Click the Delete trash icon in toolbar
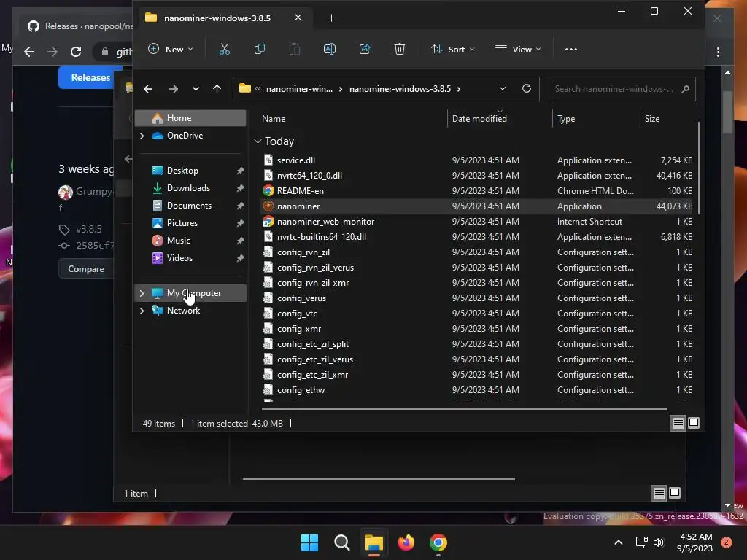This screenshot has width=747, height=560. point(400,49)
